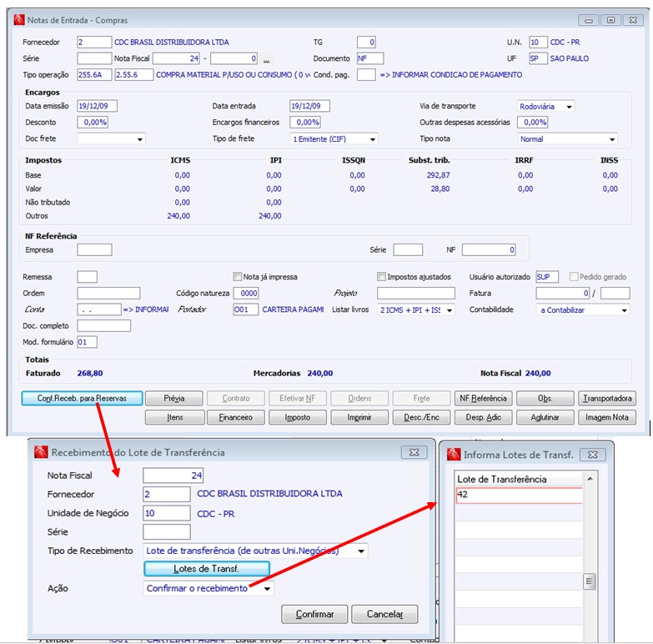This screenshot has height=644, width=653.
Task: Click the Lote de Transferência cell with 42
Action: 519,495
